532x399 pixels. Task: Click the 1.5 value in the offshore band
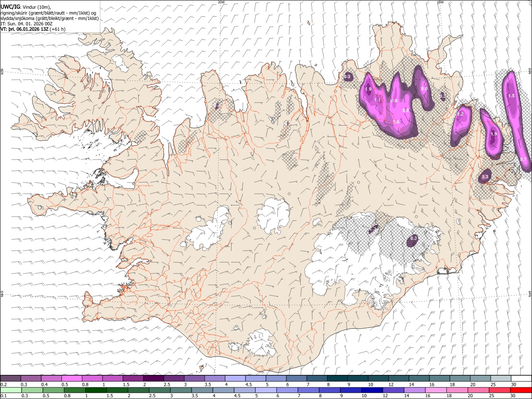coord(511,96)
